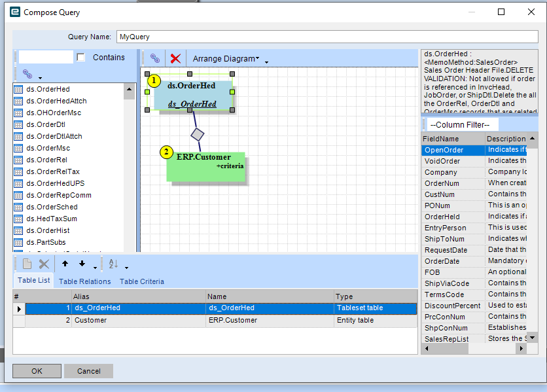Viewport: 547px width, 392px height.
Task: Click the move up arrow icon
Action: [x=65, y=264]
